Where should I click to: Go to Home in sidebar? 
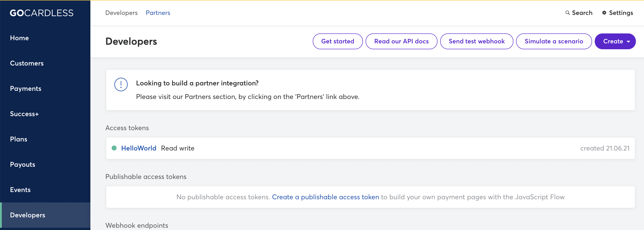19,38
